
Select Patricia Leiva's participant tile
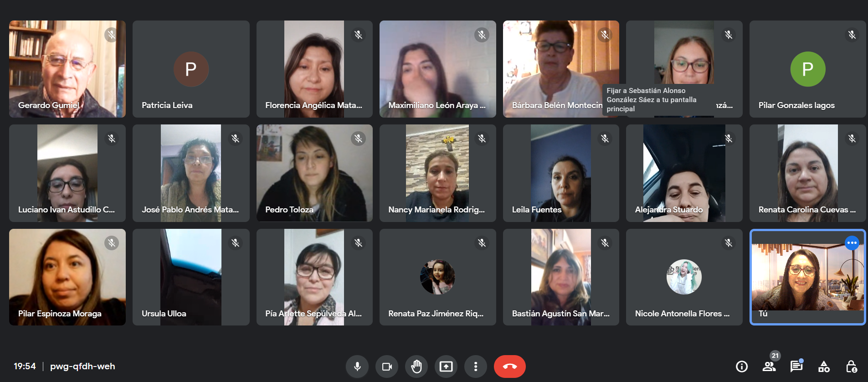(x=191, y=69)
